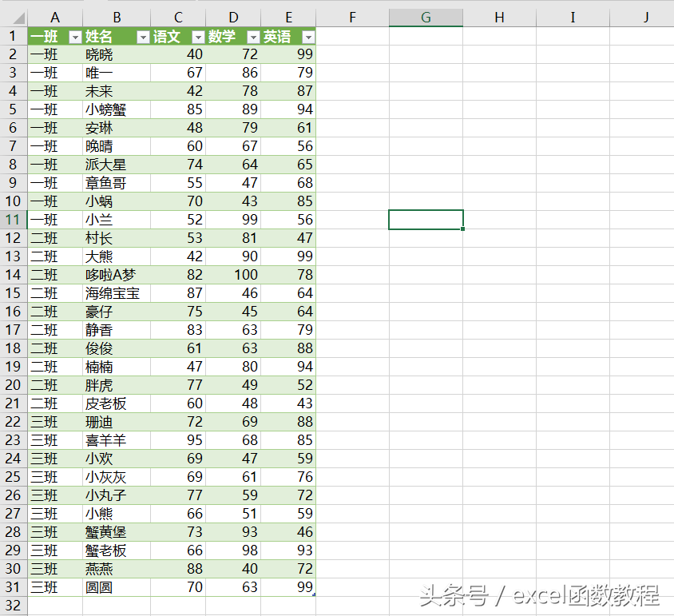Click the 数学 score 100 cell

pos(233,275)
